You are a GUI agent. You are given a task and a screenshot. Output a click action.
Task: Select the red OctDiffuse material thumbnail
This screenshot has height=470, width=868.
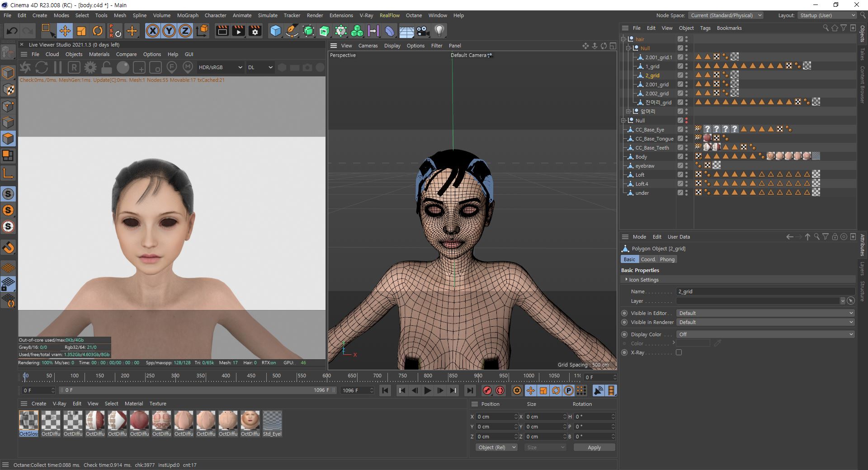[x=139, y=421]
